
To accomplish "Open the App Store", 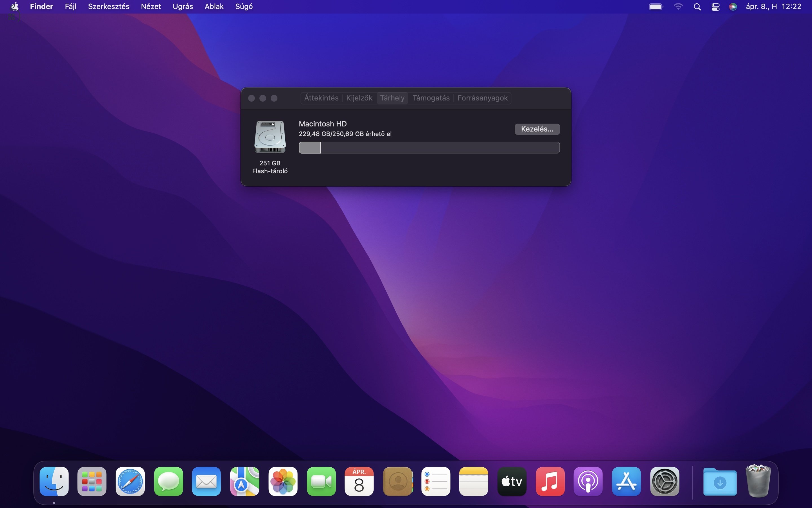I will pos(626,481).
